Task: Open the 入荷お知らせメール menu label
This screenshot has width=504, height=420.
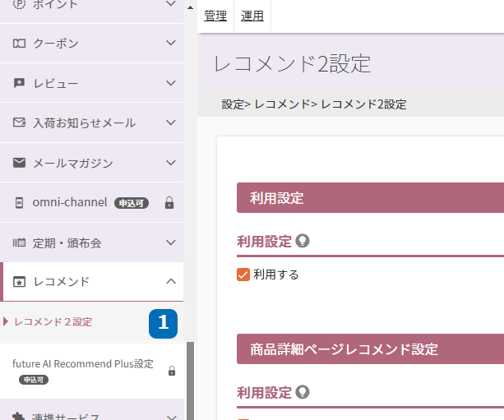Action: tap(84, 122)
